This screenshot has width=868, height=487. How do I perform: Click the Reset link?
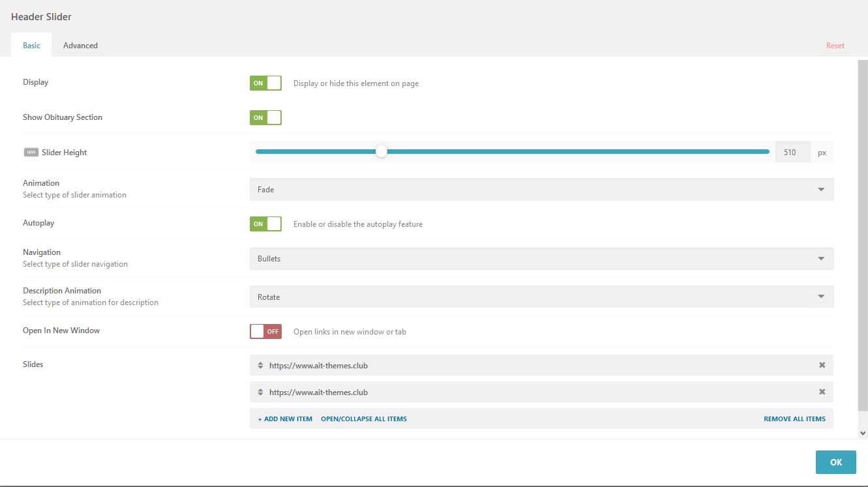tap(835, 46)
